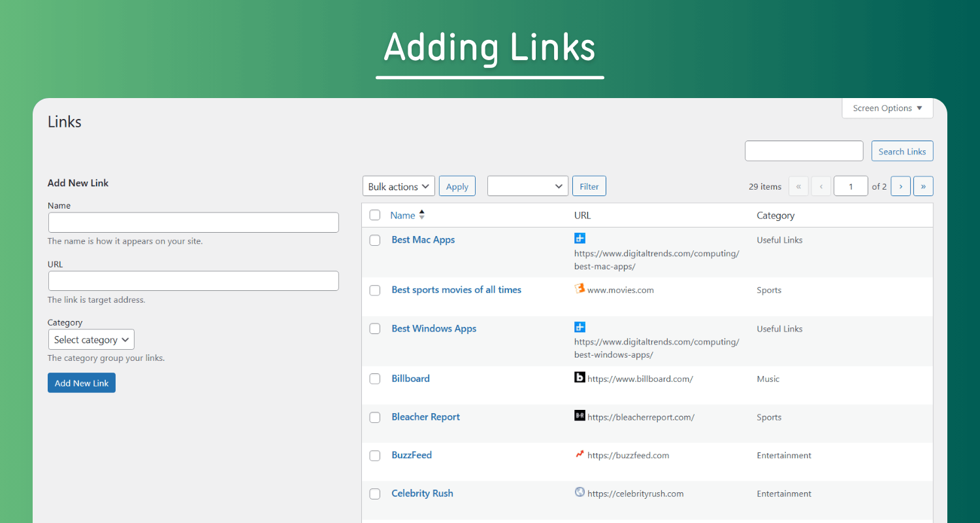This screenshot has width=980, height=523.
Task: Check the Bleacher Report row checkbox
Action: (375, 417)
